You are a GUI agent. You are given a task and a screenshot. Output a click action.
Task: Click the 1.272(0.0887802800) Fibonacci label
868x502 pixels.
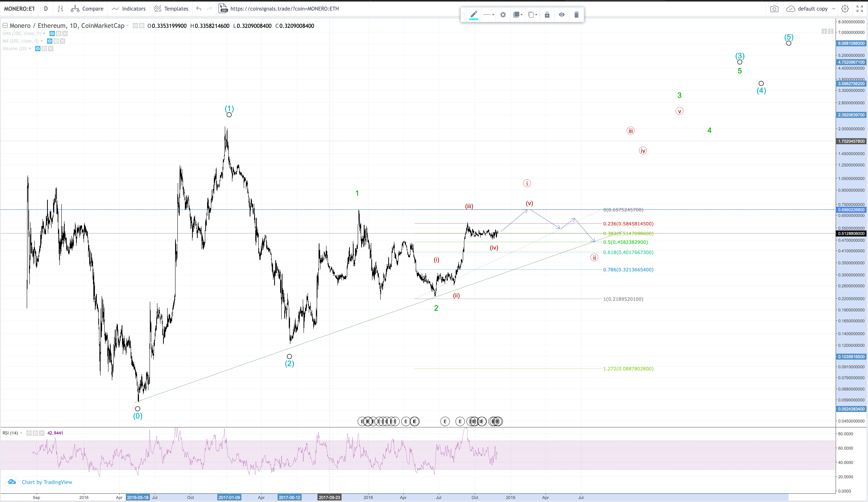pyautogui.click(x=628, y=369)
